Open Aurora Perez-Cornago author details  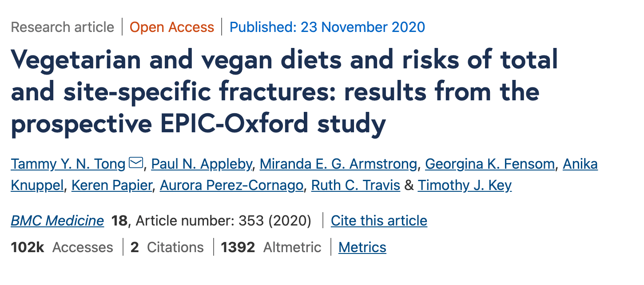click(231, 185)
